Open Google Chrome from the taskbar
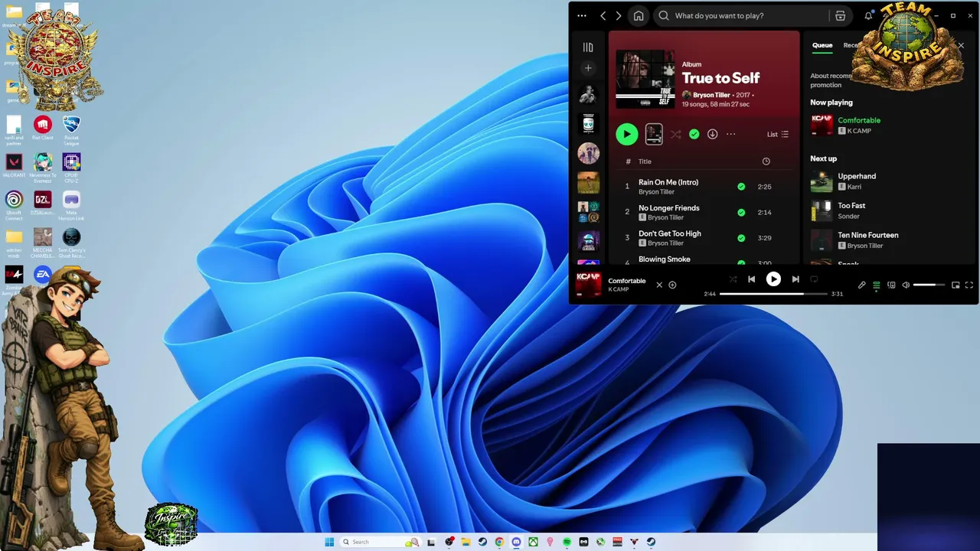 499,542
